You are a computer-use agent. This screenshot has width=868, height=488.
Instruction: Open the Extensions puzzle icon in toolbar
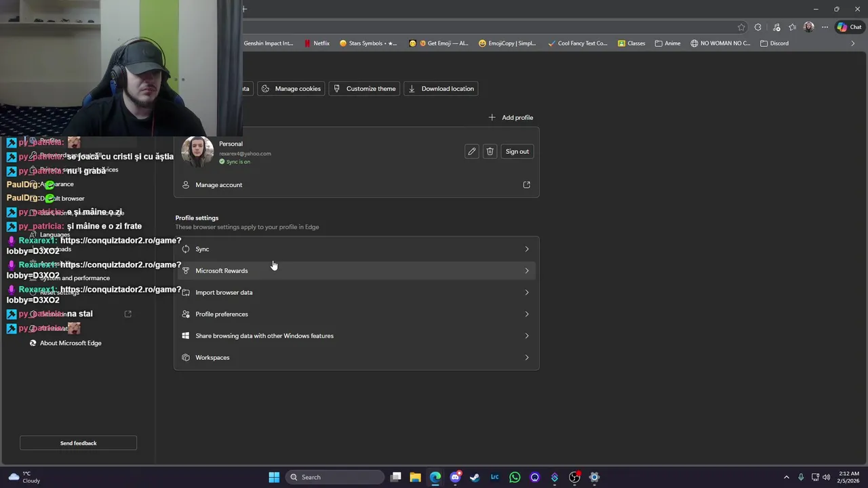(758, 27)
